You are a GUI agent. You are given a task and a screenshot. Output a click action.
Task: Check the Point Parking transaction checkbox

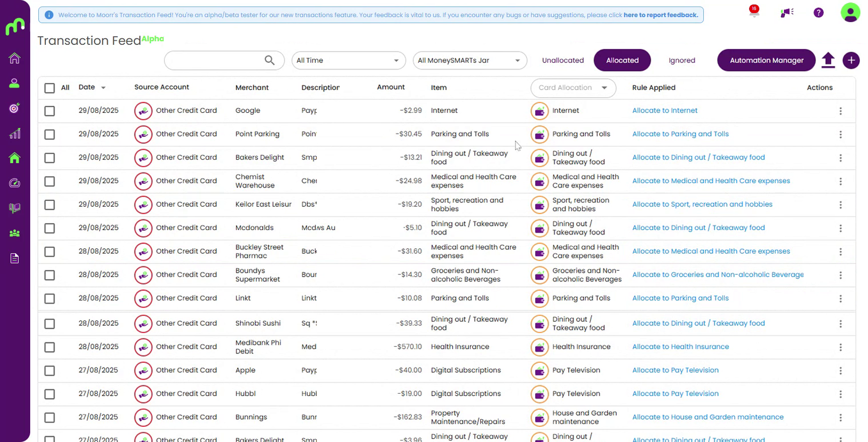click(49, 134)
